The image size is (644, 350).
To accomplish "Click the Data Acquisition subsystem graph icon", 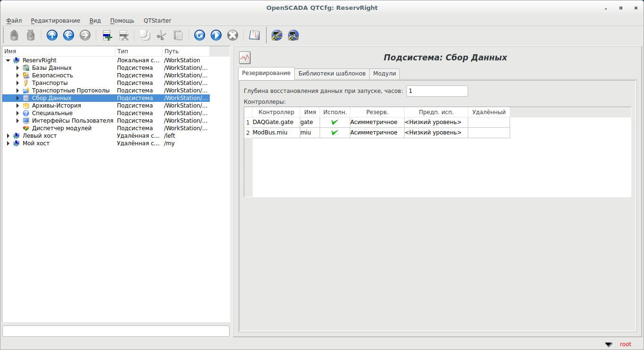I will [x=245, y=58].
